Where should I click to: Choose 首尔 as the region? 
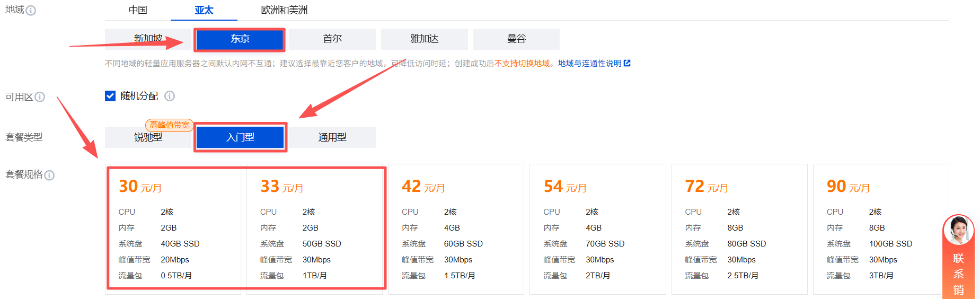pyautogui.click(x=332, y=39)
